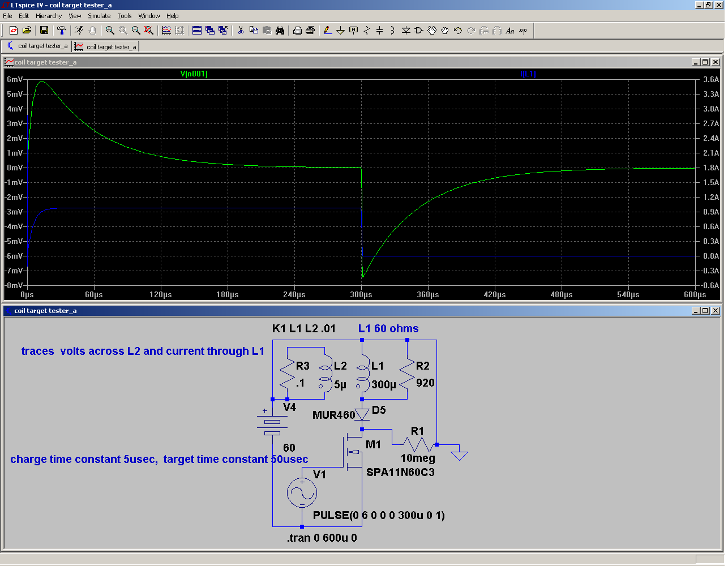Select the Draw Wire pencil tool

328,31
